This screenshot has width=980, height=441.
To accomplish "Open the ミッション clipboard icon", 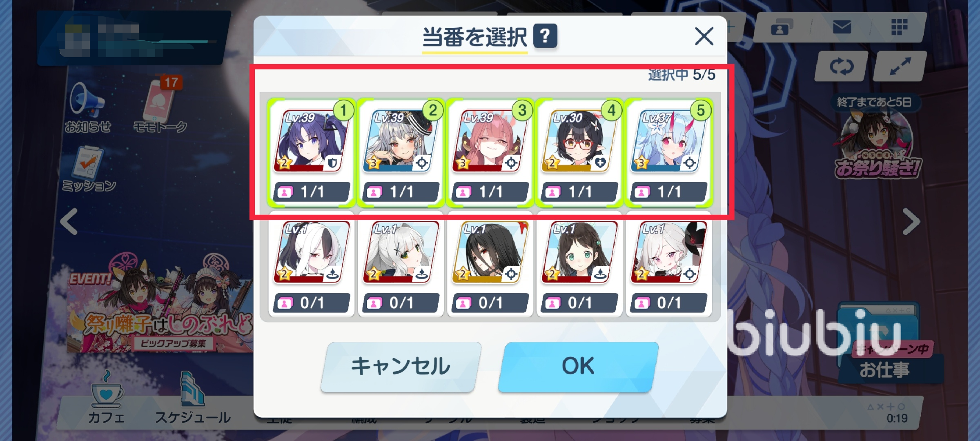I will (x=88, y=169).
